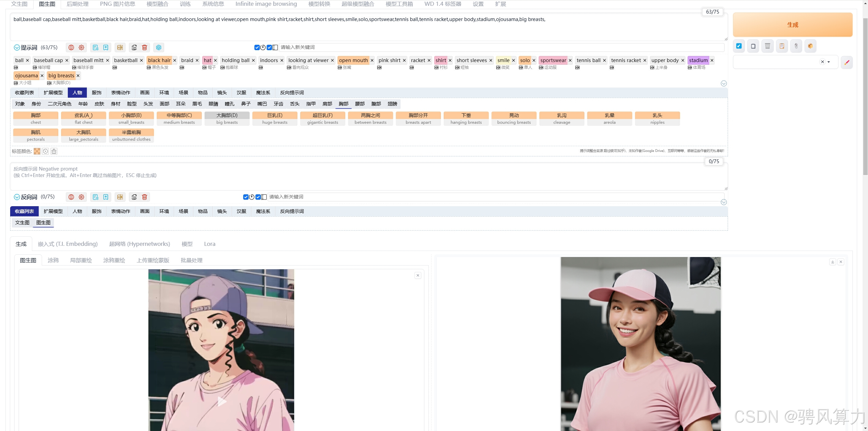
Task: Open the 局部重绘 inpaint tab
Action: (81, 260)
